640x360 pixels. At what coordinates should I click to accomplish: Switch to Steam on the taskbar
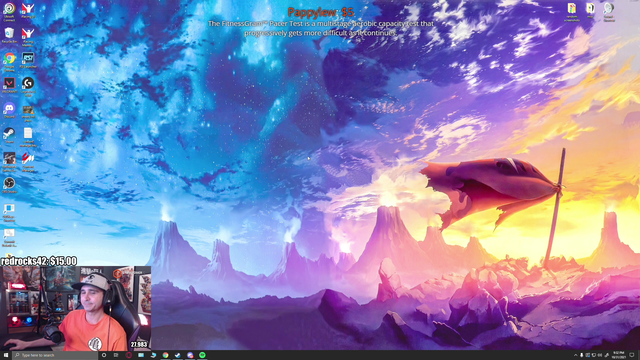point(178,355)
